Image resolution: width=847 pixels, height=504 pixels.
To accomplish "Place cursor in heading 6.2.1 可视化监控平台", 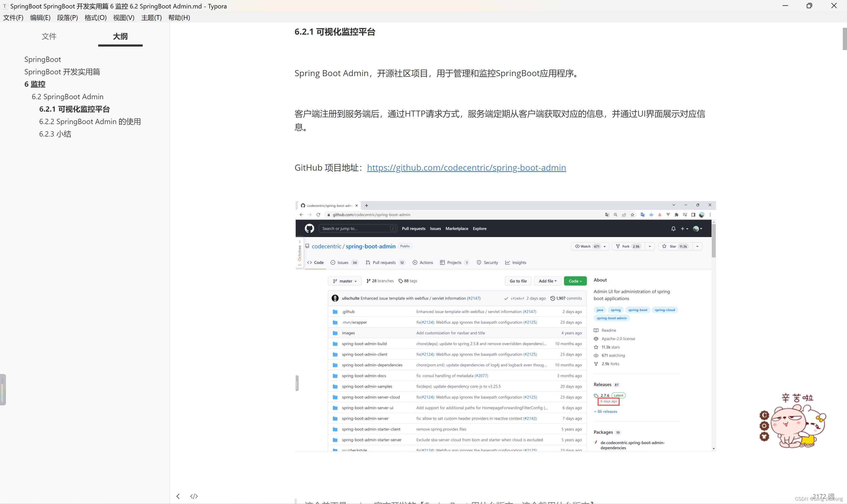I will click(x=335, y=32).
